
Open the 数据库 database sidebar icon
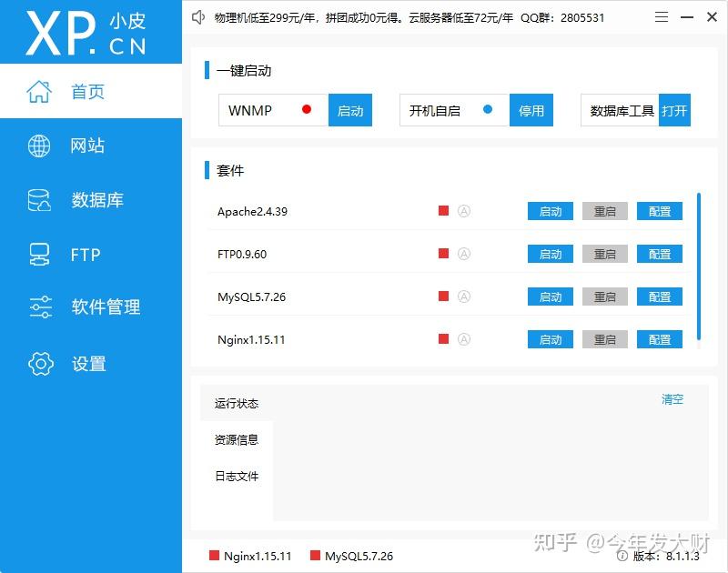pyautogui.click(x=37, y=200)
